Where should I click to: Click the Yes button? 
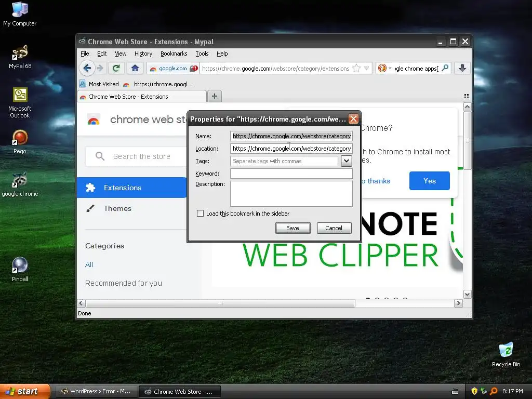click(x=430, y=181)
